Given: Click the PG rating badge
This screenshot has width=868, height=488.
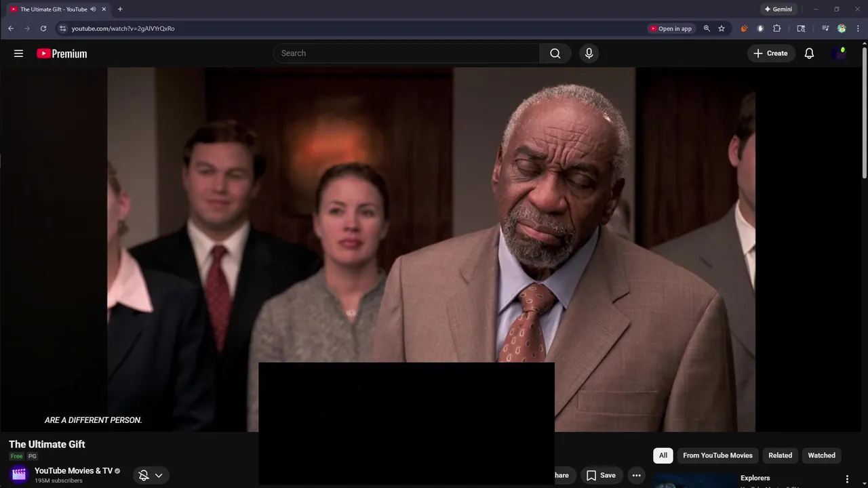Looking at the screenshot, I should pos(32,456).
